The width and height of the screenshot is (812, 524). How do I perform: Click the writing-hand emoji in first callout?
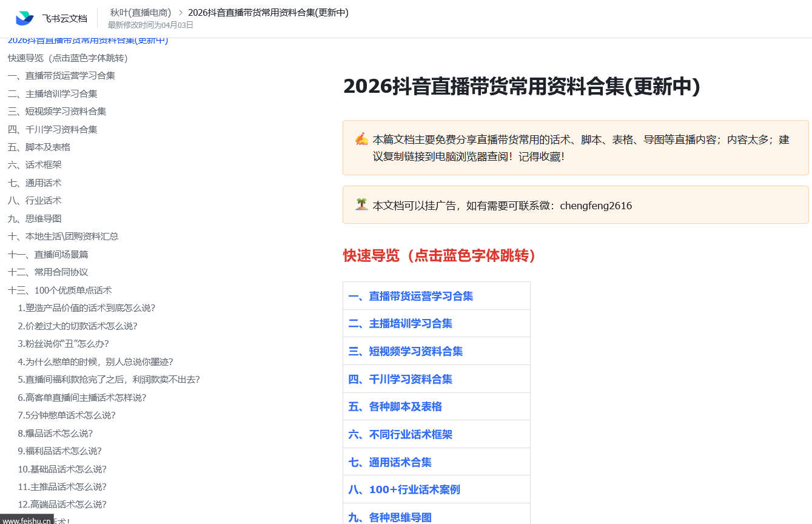[361, 139]
